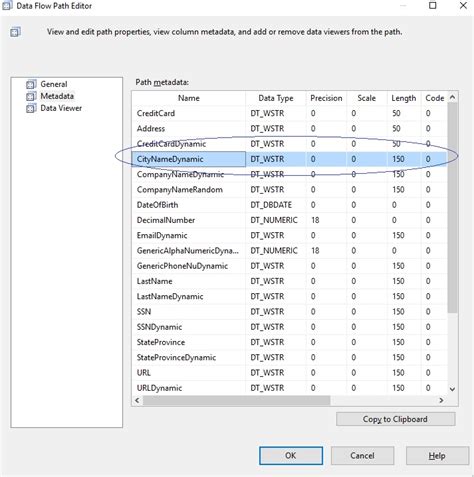This screenshot has height=477, width=474.
Task: Click the Metadata page icon
Action: pyautogui.click(x=31, y=96)
